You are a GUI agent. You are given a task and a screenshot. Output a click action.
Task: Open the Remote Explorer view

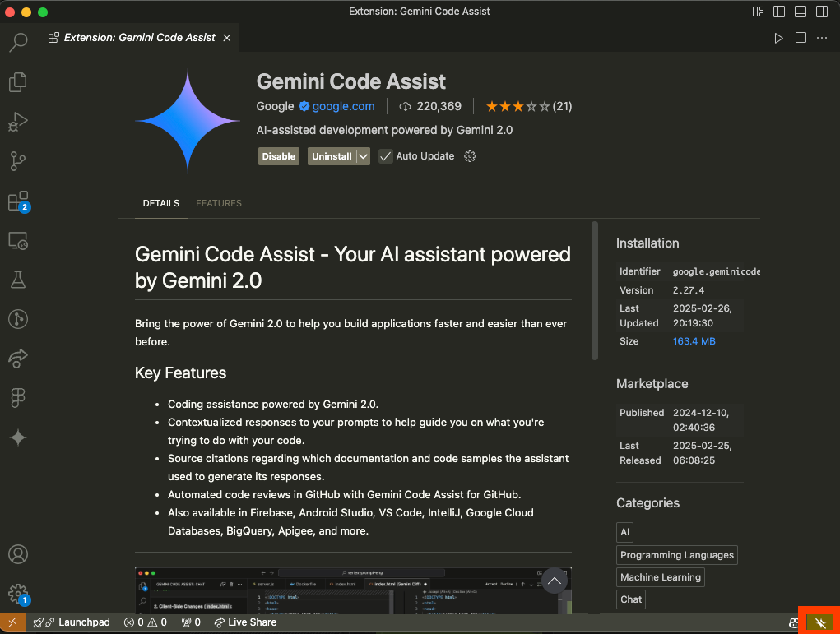tap(18, 241)
